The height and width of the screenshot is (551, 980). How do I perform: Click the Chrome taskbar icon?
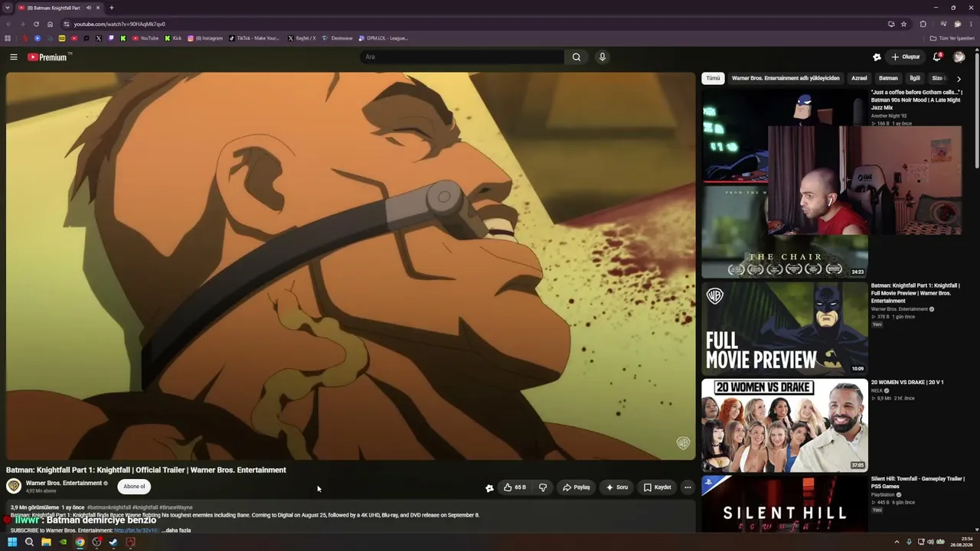pos(80,543)
